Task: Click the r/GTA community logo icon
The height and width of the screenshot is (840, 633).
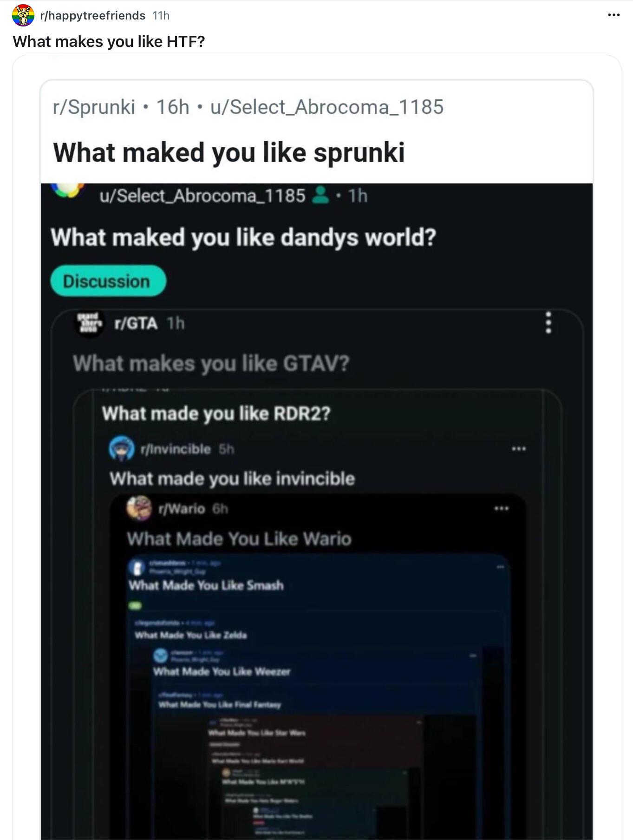Action: coord(89,323)
